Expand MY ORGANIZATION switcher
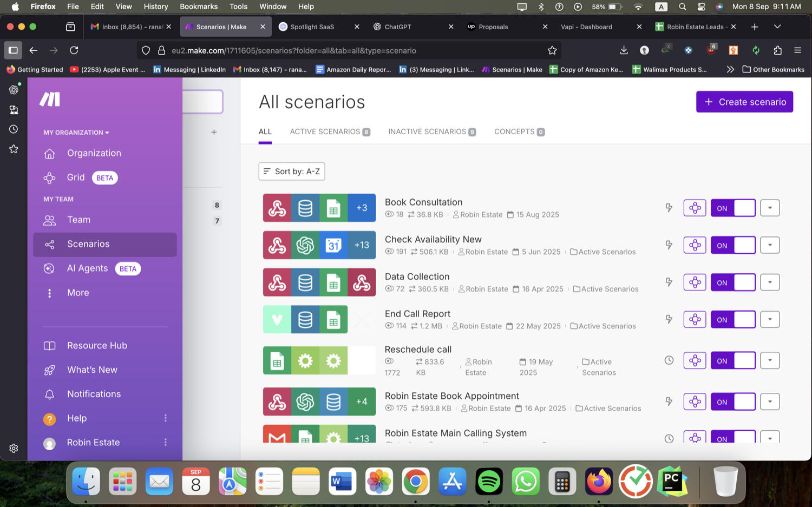The image size is (812, 507). click(76, 133)
